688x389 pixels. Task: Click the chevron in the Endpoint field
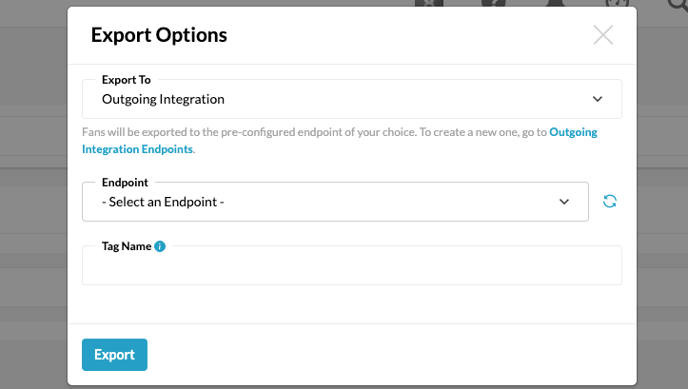tap(564, 202)
